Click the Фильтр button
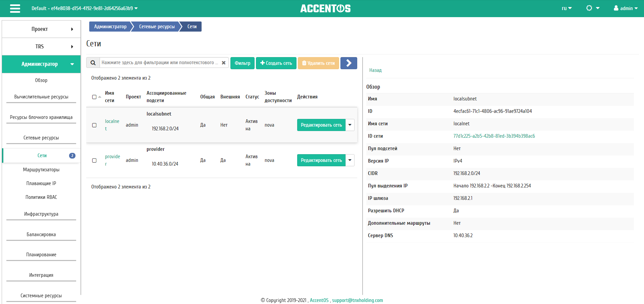Screen dimensions: 644x304 click(x=243, y=63)
